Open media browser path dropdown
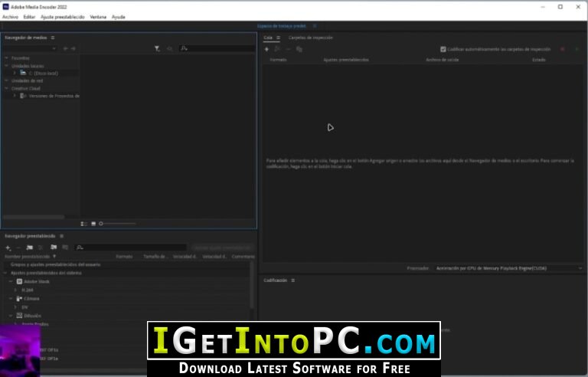Viewport: 588px width, 377px height. pyautogui.click(x=30, y=48)
